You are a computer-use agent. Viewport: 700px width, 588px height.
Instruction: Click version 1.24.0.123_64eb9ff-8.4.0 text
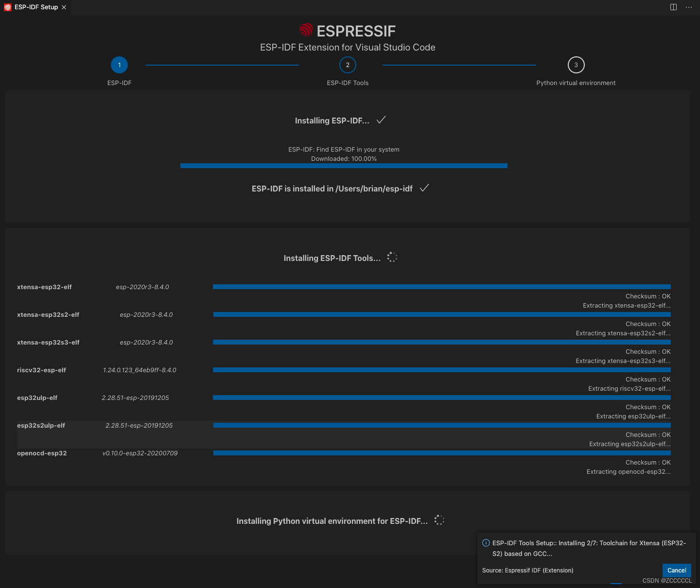click(140, 370)
